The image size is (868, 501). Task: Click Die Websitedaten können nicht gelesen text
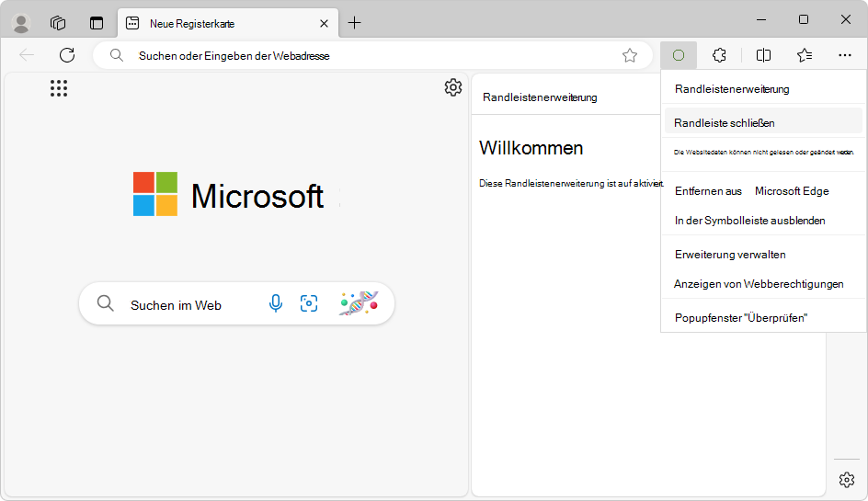pos(763,153)
